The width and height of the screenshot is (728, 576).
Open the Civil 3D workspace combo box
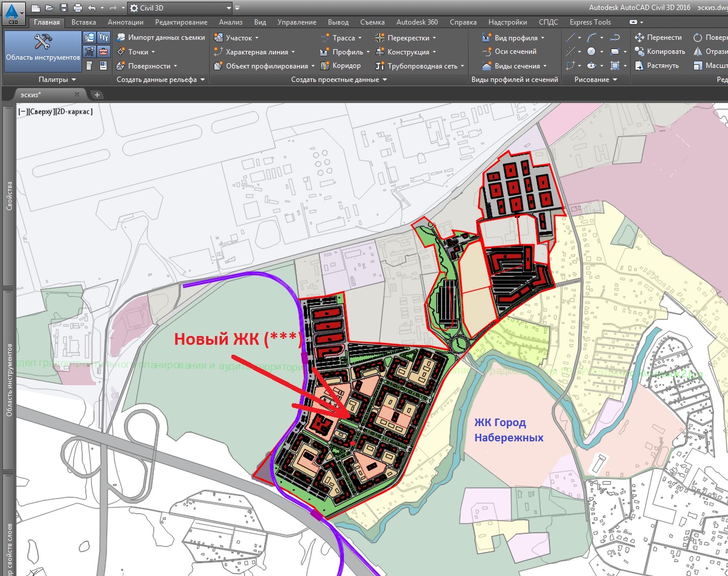[180, 8]
